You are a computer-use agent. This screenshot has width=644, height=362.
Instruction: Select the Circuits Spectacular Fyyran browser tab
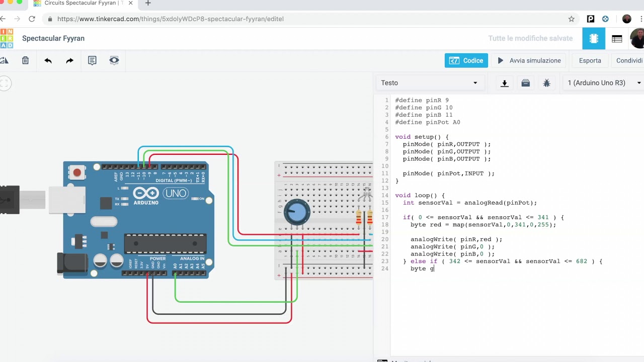(80, 4)
